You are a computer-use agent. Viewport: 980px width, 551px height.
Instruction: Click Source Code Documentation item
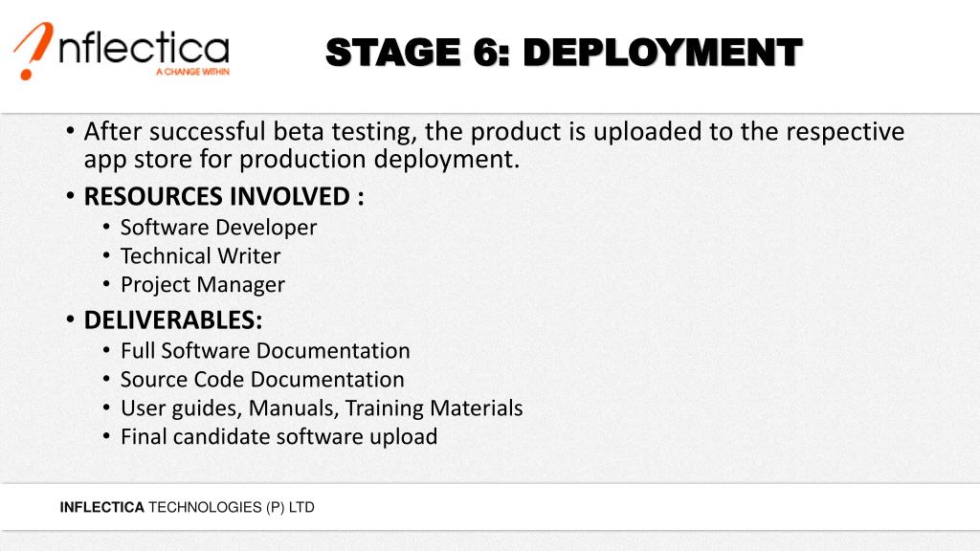(x=262, y=379)
